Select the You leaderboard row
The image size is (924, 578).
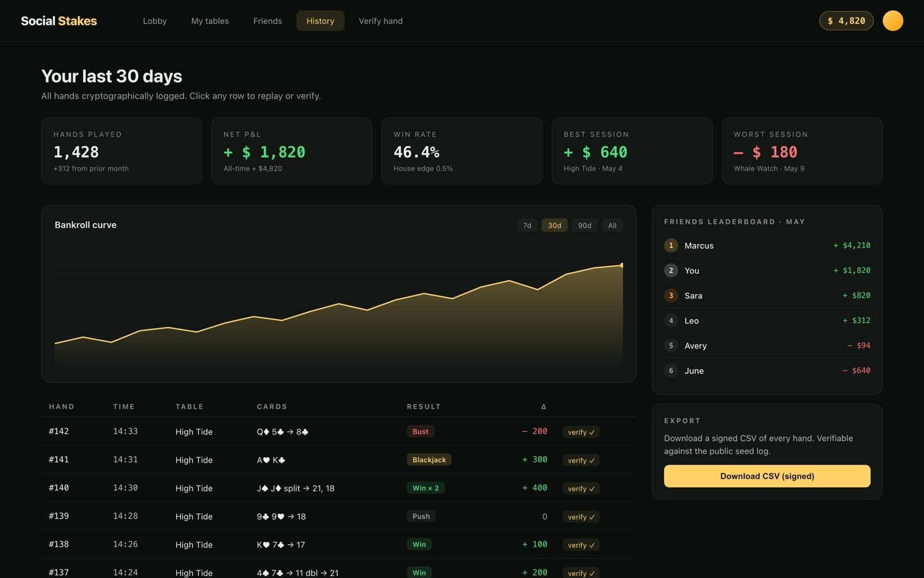click(x=767, y=271)
